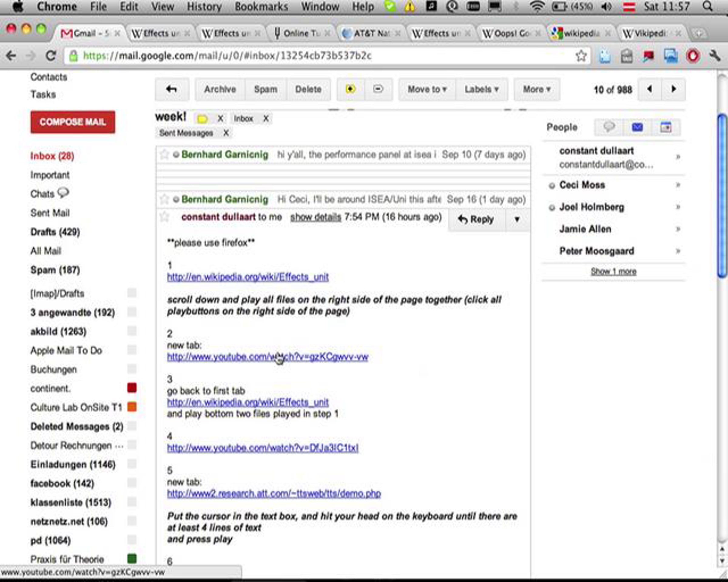Open the Bookmarks menu
The image size is (728, 582).
tap(261, 6)
